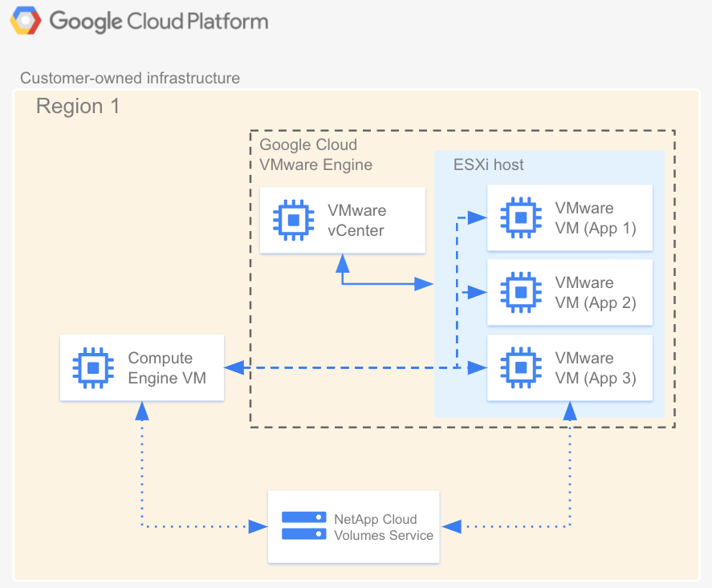Open the Compute Engine VM box
The height and width of the screenshot is (588, 712).
click(x=141, y=367)
